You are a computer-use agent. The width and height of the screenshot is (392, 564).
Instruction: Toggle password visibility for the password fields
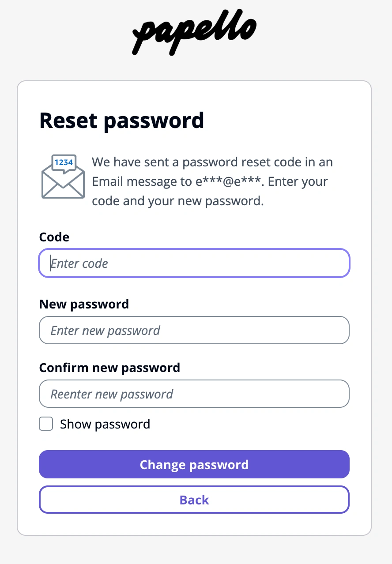45,424
